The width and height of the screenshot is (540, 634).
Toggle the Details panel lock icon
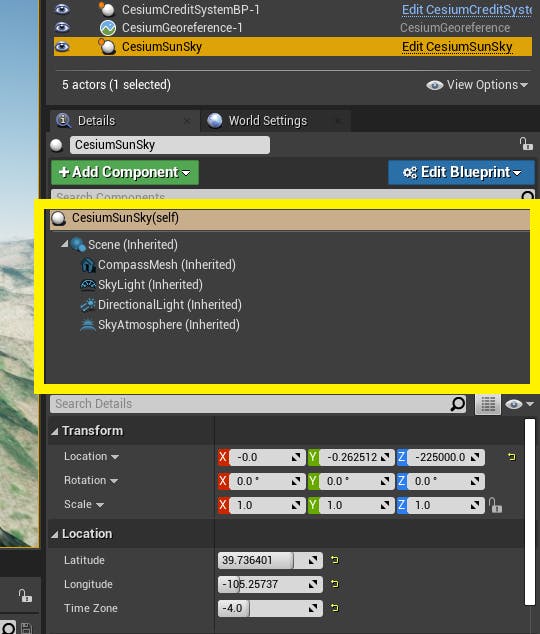(526, 144)
